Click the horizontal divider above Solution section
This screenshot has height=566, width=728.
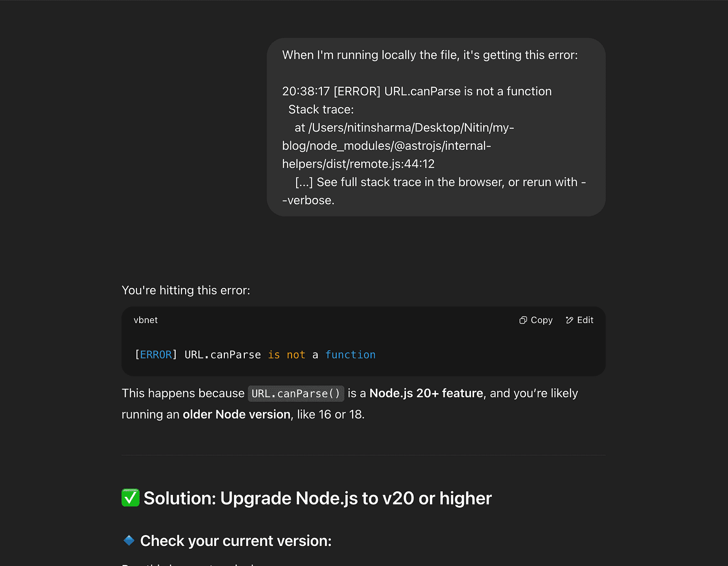[x=364, y=455]
